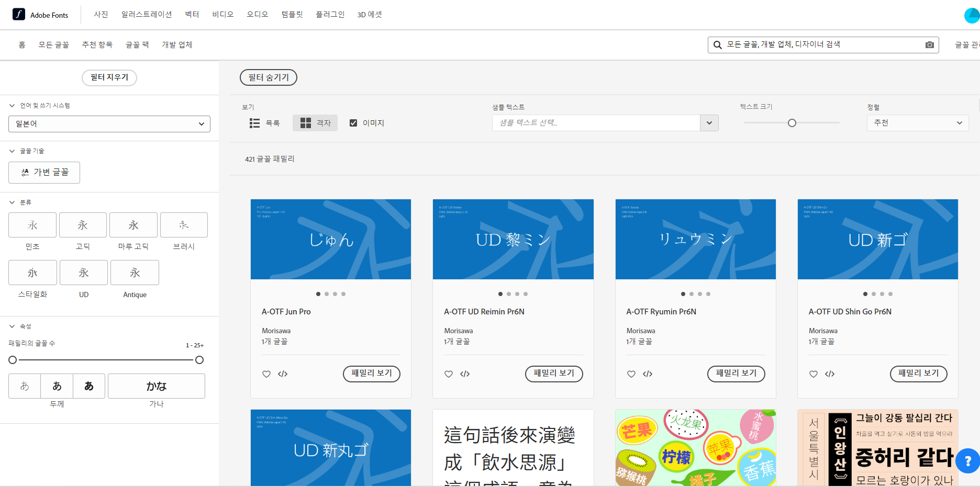
Task: Select the 고딕 classification icon
Action: pos(83,224)
